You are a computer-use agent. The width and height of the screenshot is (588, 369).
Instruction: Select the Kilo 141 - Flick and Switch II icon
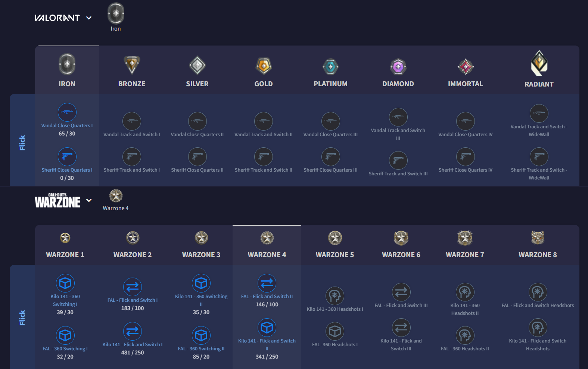267,328
